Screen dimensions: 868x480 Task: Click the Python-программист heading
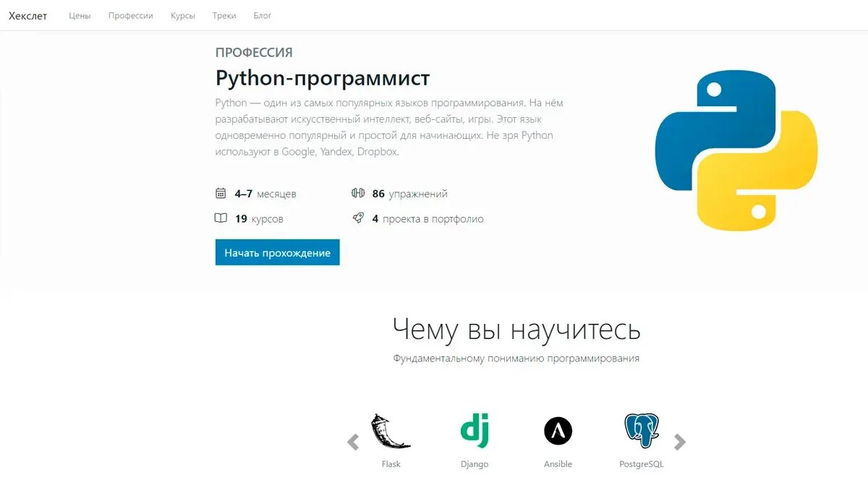point(323,78)
